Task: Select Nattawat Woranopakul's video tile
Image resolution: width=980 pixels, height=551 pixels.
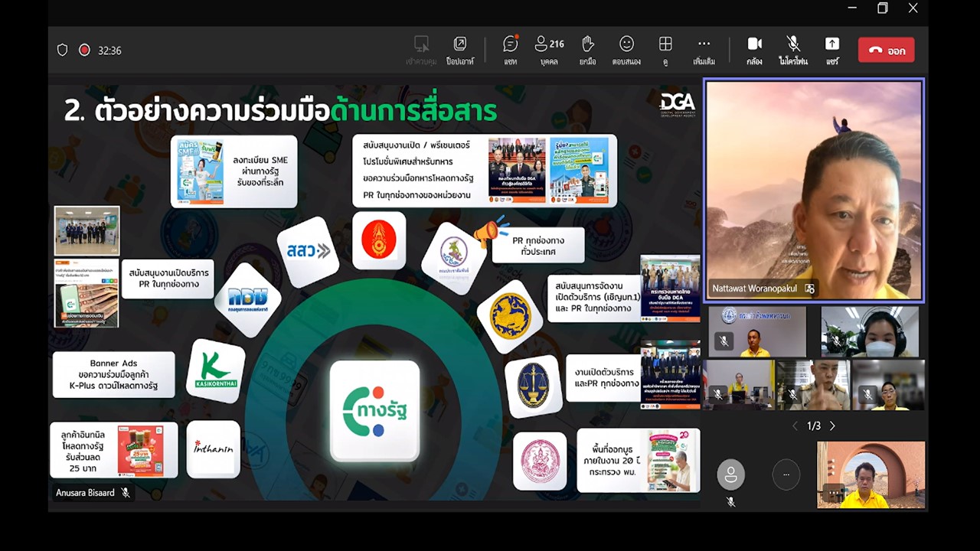Action: [814, 191]
